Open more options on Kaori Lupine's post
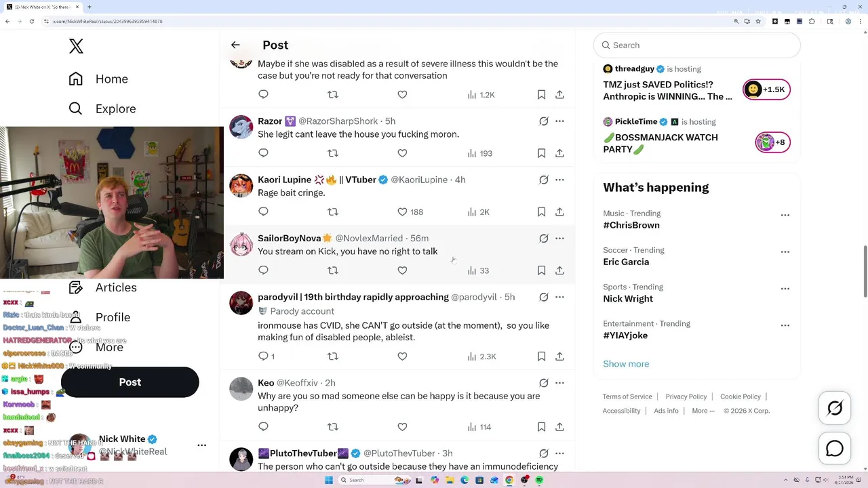The width and height of the screenshot is (868, 488). [559, 180]
